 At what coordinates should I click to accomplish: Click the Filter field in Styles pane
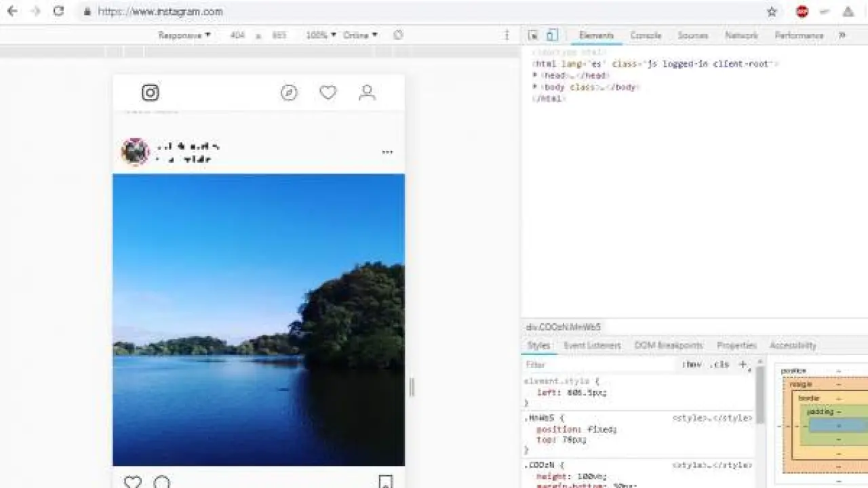click(x=597, y=365)
